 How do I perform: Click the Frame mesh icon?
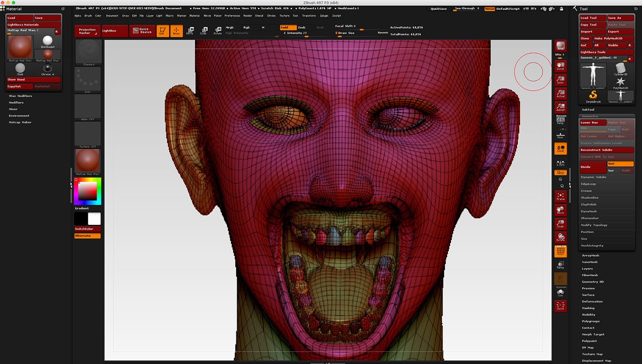560,196
